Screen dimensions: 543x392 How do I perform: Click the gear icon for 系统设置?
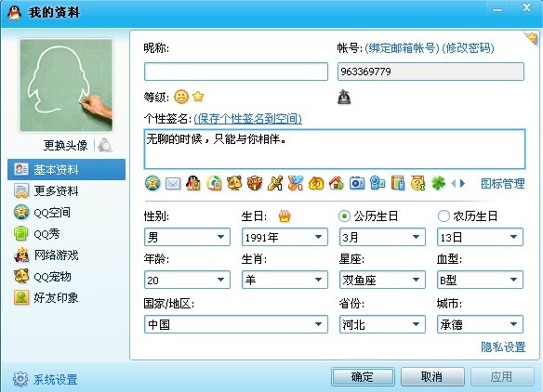[20, 379]
